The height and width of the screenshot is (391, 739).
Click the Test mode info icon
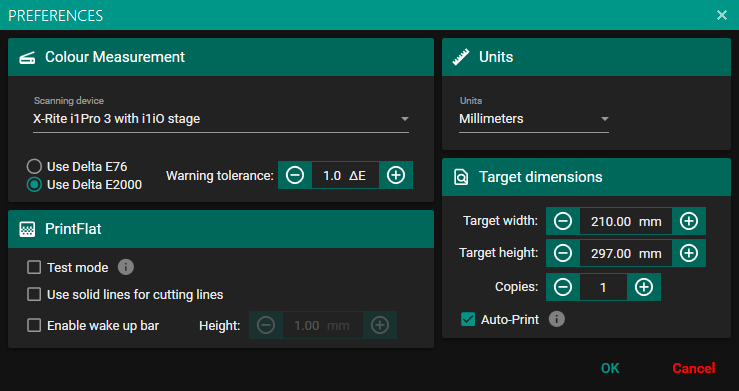(x=125, y=267)
